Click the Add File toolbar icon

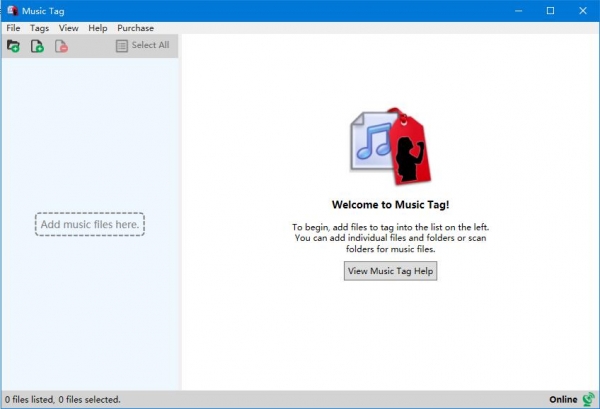(37, 46)
